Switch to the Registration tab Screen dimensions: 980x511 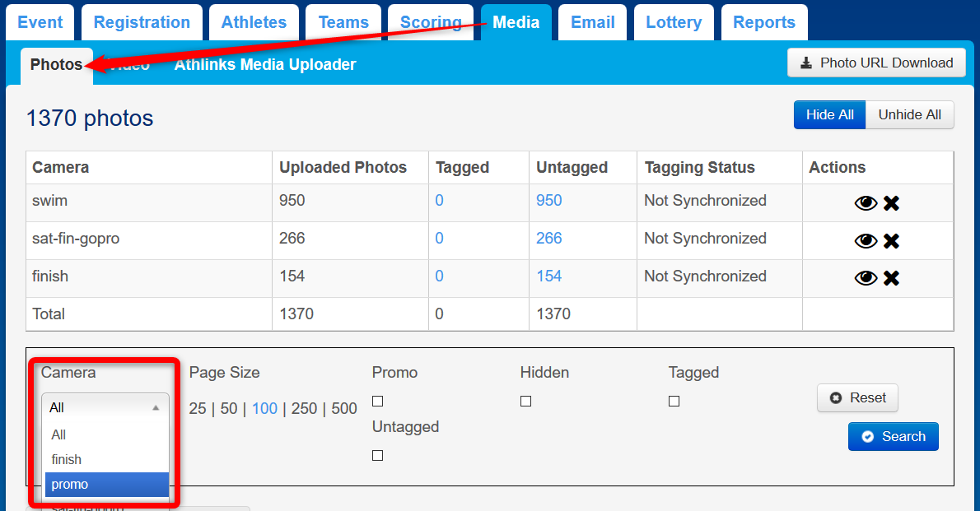pos(142,22)
